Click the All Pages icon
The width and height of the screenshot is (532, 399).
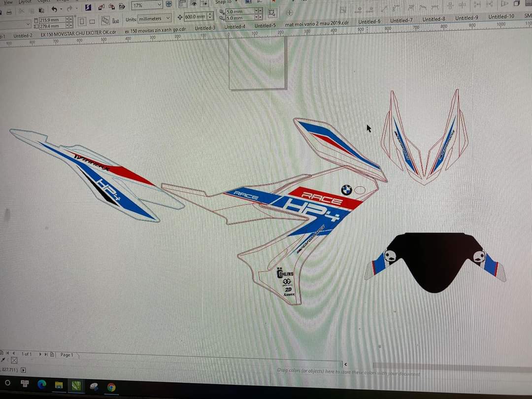click(x=105, y=21)
